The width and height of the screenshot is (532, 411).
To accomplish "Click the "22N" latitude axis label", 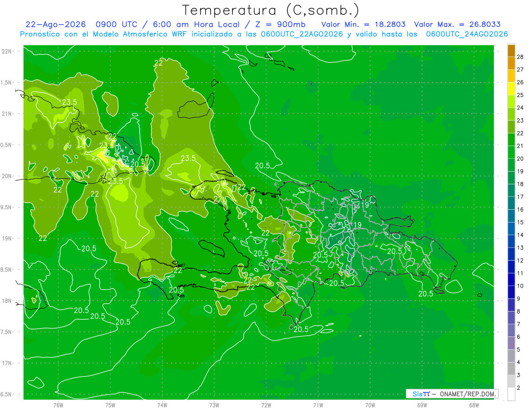I will (x=7, y=51).
